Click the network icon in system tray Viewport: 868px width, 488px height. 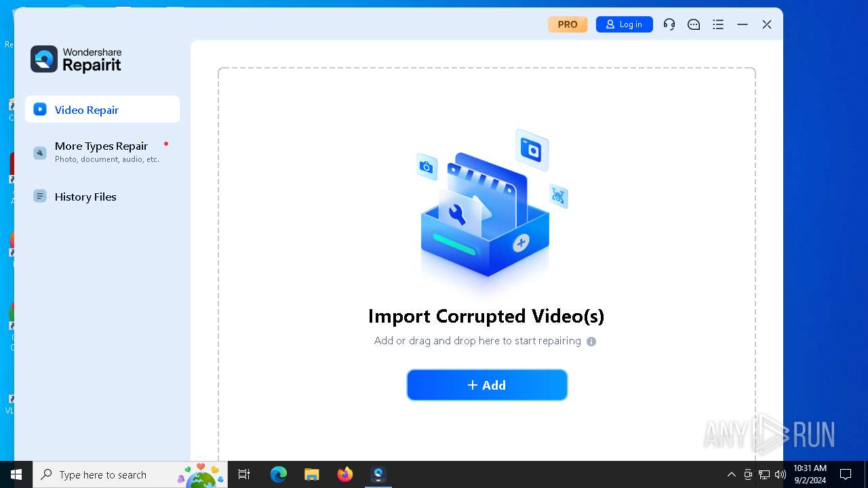click(764, 474)
